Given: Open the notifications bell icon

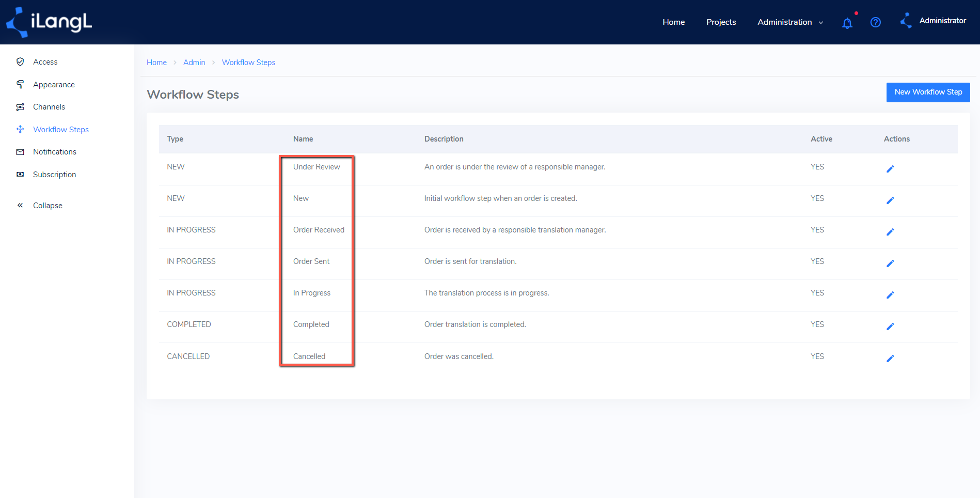Looking at the screenshot, I should [847, 23].
